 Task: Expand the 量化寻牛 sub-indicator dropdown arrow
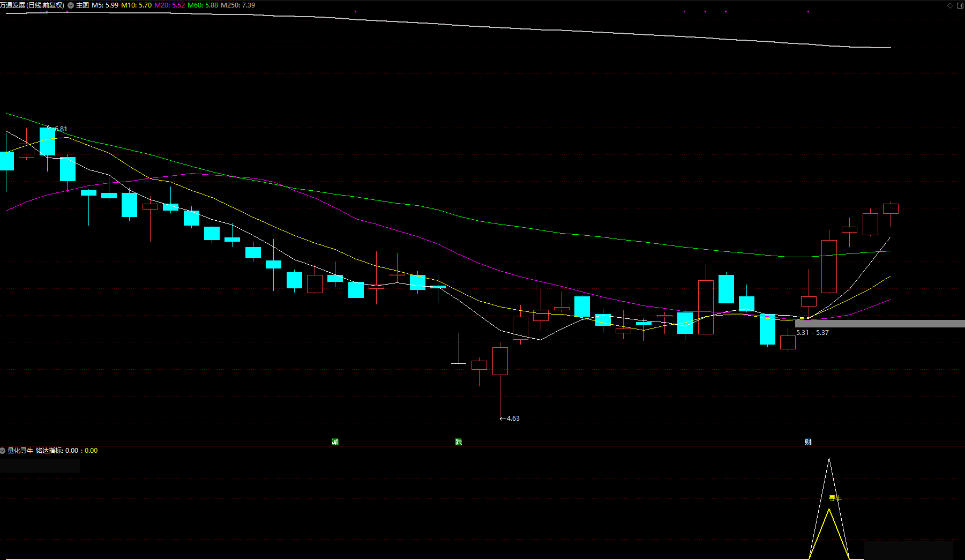click(x=3, y=451)
